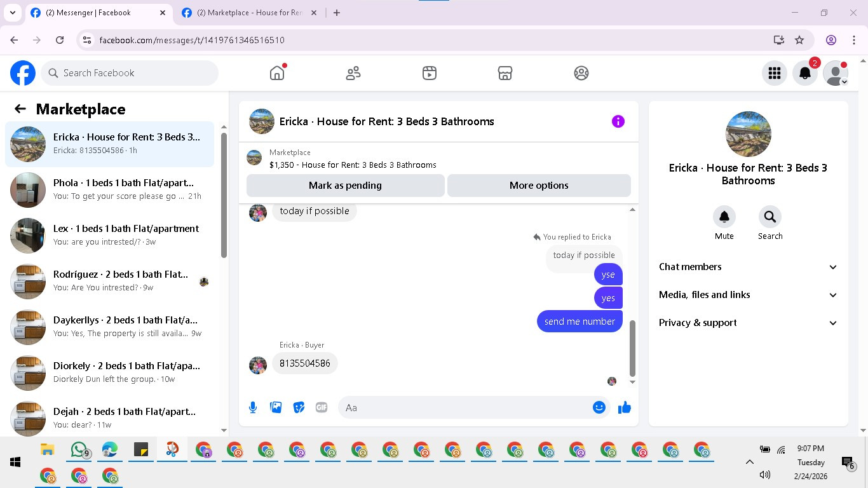Record a voice clip with microphone

253,407
